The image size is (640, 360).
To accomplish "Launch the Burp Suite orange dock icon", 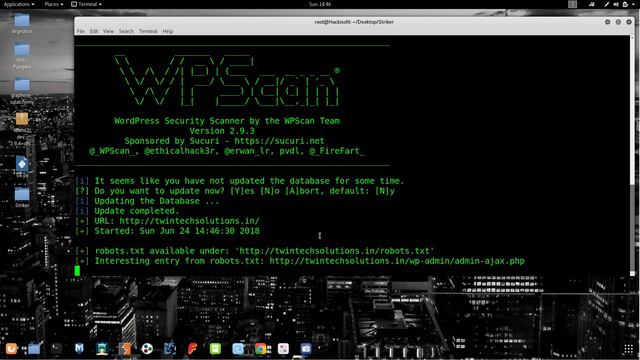I will pos(125,349).
